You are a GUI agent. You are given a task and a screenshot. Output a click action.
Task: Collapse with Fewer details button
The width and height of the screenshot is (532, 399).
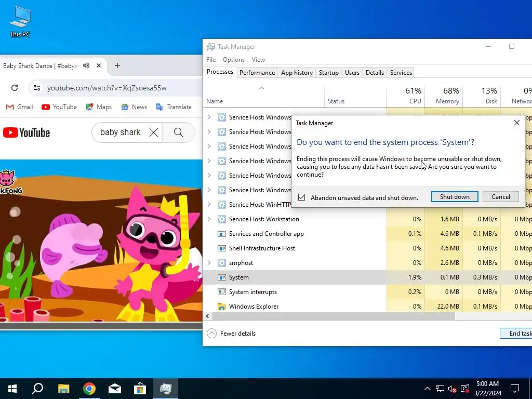click(x=231, y=334)
